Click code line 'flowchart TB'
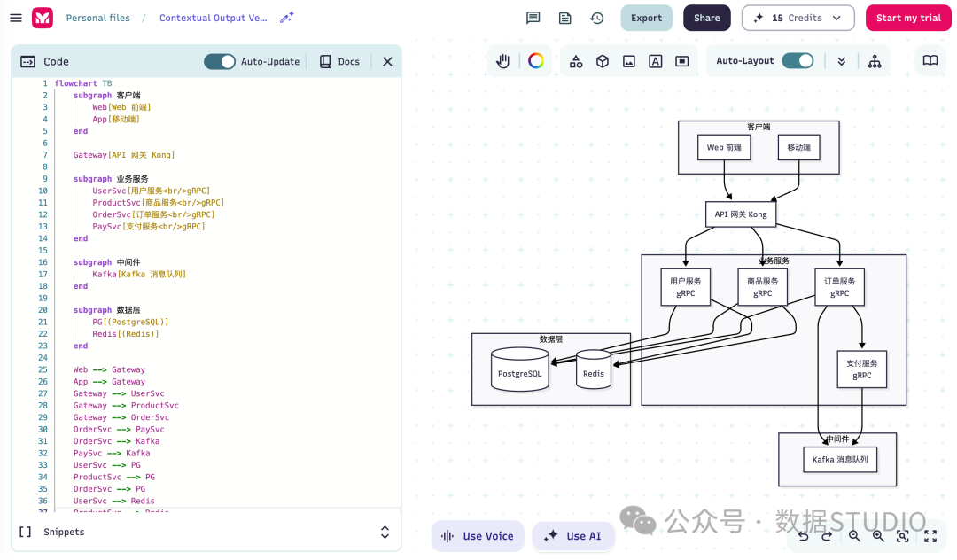The image size is (957, 560). [83, 83]
